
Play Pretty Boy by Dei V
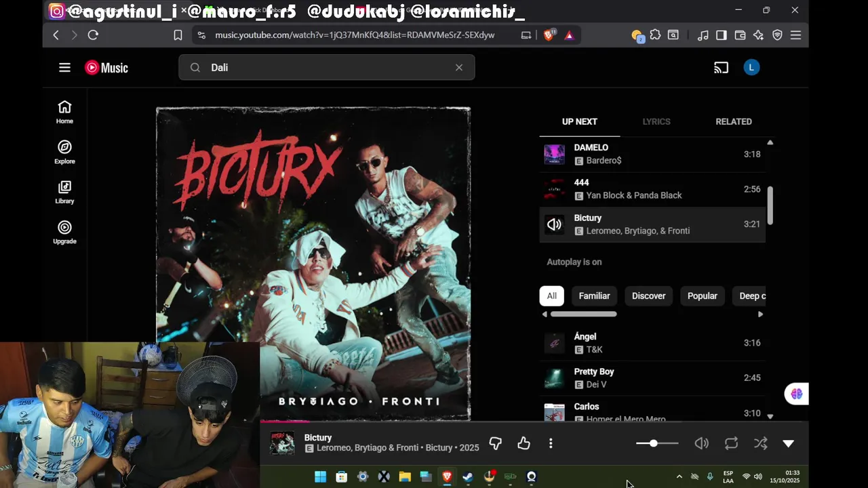point(652,378)
